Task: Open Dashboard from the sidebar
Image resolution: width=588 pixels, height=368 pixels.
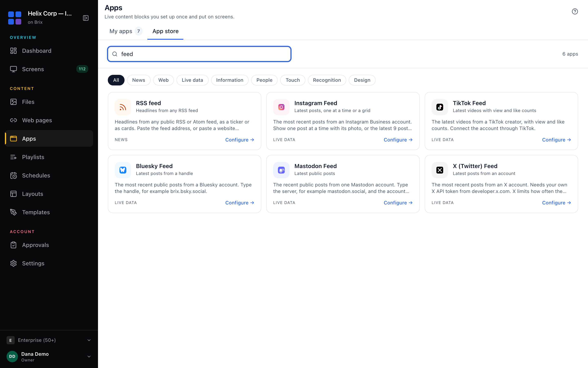Action: [49, 51]
